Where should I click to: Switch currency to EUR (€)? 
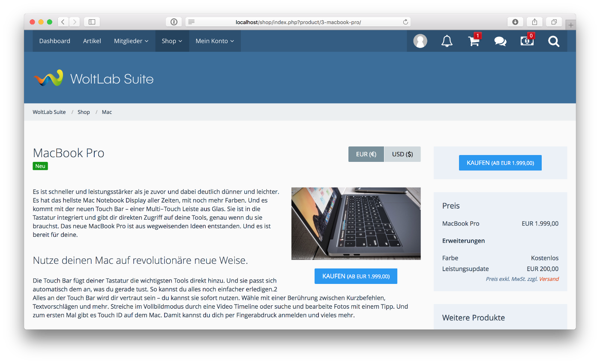366,154
